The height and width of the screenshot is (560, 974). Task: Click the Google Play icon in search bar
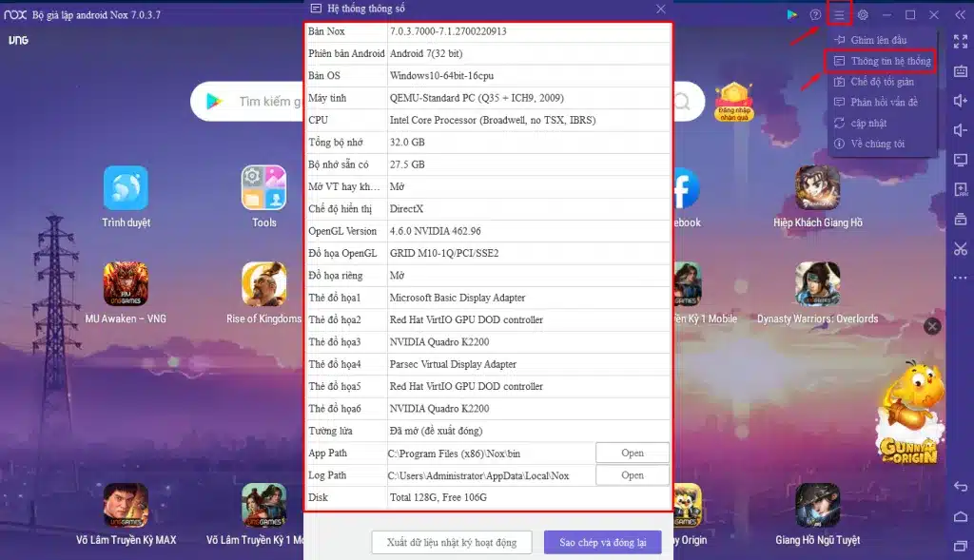coord(214,101)
